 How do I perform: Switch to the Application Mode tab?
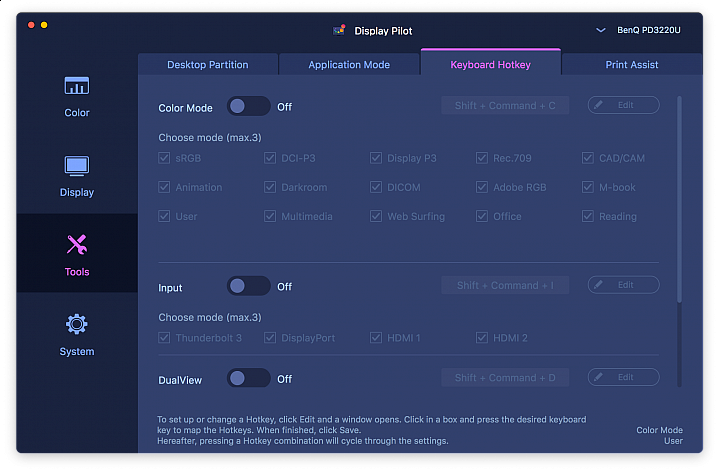[x=349, y=64]
